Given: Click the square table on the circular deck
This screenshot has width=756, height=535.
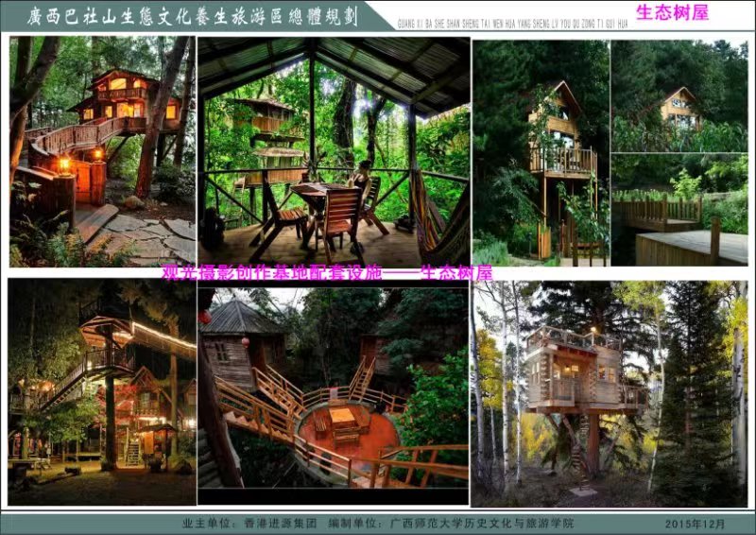Looking at the screenshot, I should point(343,416).
